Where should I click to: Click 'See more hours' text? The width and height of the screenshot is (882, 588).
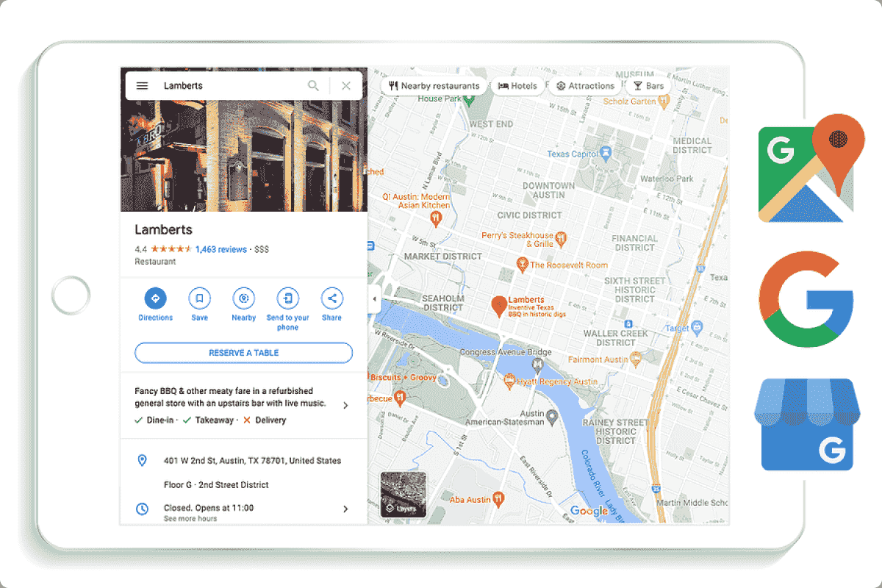pyautogui.click(x=190, y=519)
